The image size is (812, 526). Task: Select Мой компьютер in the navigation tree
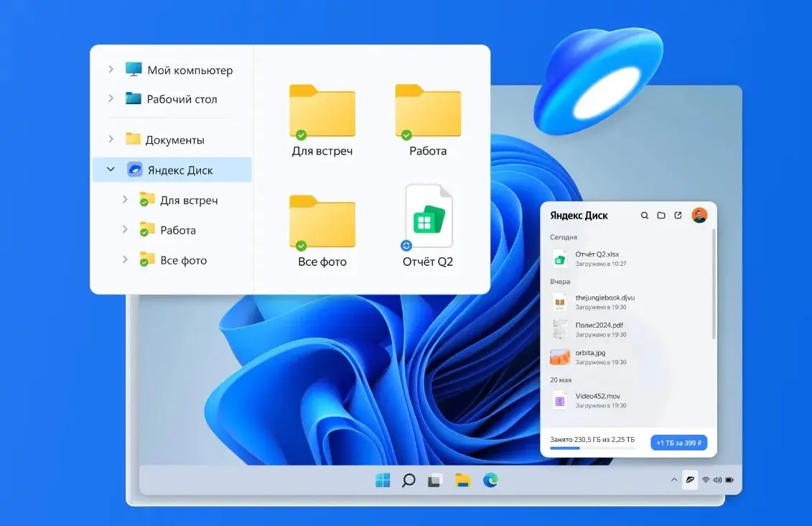[190, 70]
